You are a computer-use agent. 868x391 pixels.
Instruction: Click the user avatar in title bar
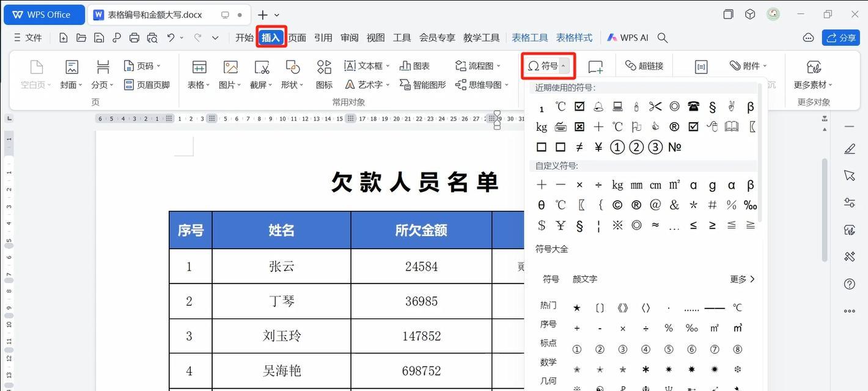tap(773, 14)
